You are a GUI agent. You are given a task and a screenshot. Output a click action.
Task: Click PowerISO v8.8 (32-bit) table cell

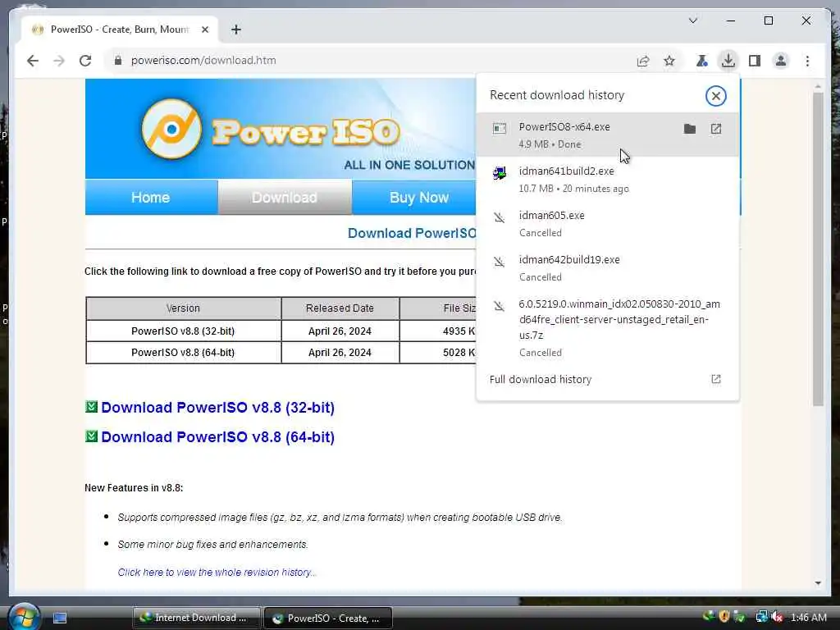tap(183, 331)
